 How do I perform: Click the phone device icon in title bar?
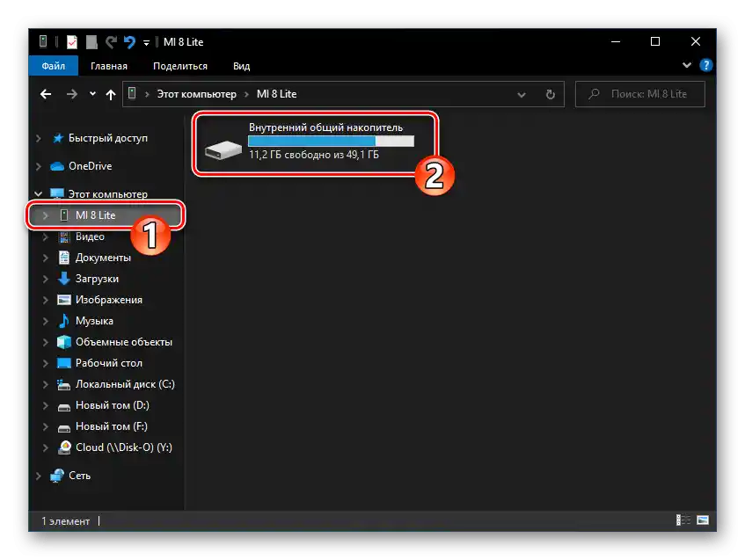43,42
